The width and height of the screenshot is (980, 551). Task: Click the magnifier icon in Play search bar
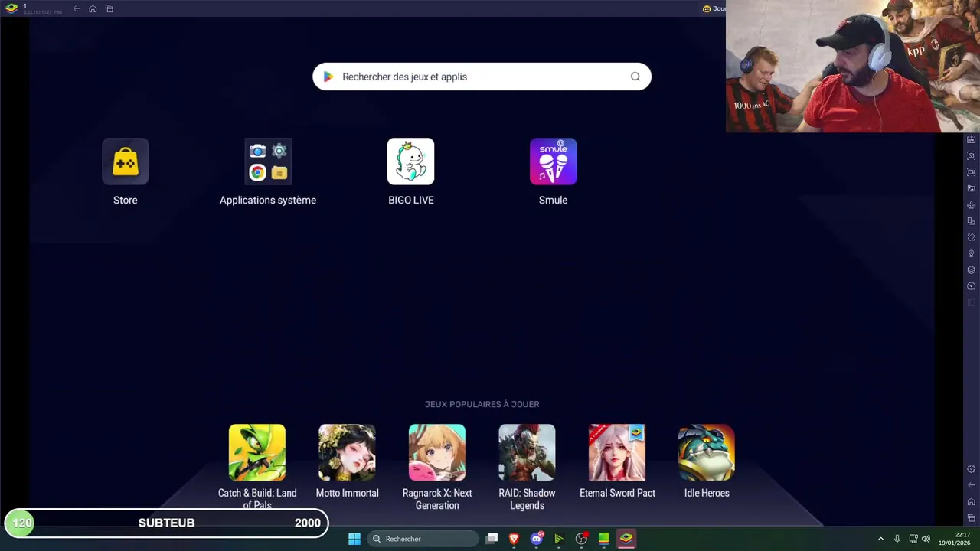pyautogui.click(x=635, y=77)
